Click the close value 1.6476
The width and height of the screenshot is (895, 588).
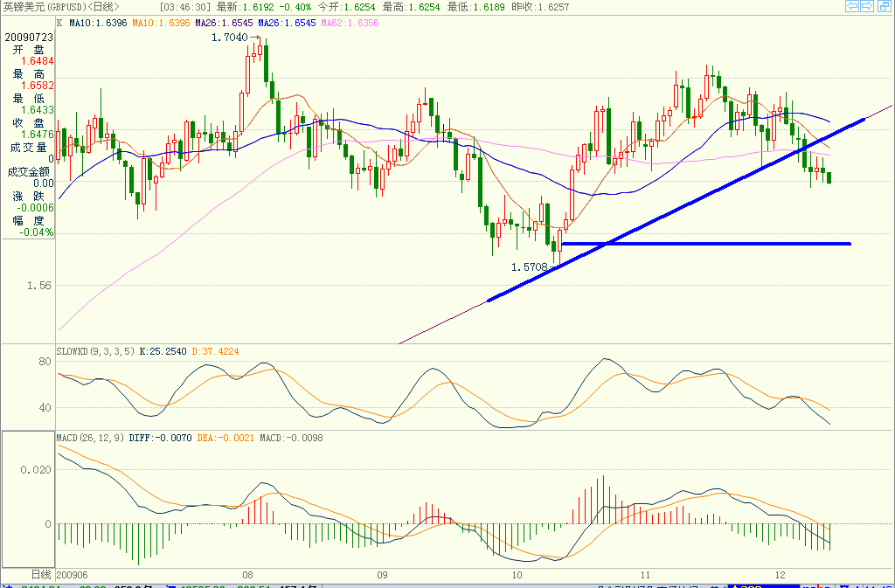point(38,135)
